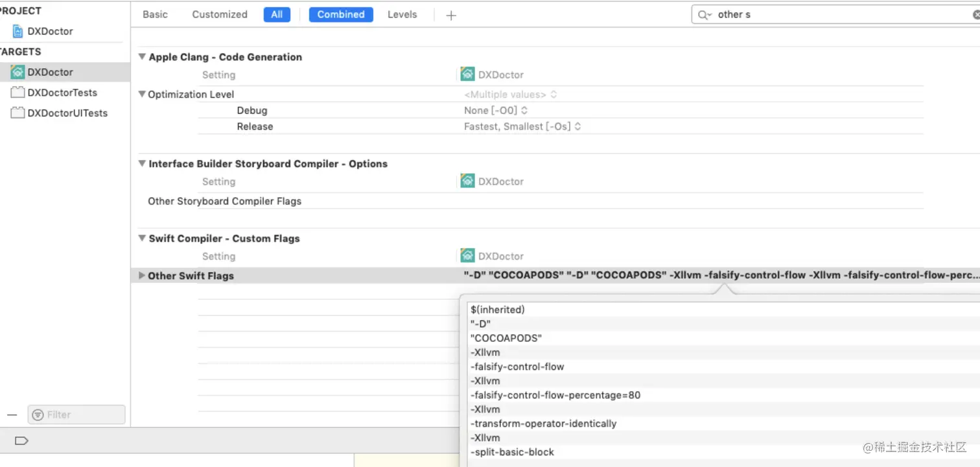Collapse Swift Compiler - Custom Flags section
This screenshot has height=467, width=980.
pos(143,238)
